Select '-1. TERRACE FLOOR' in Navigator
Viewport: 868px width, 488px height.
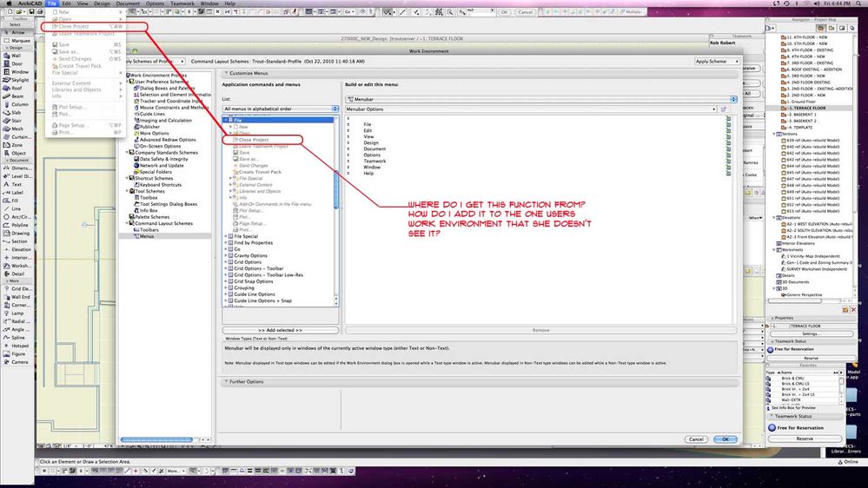(806, 108)
